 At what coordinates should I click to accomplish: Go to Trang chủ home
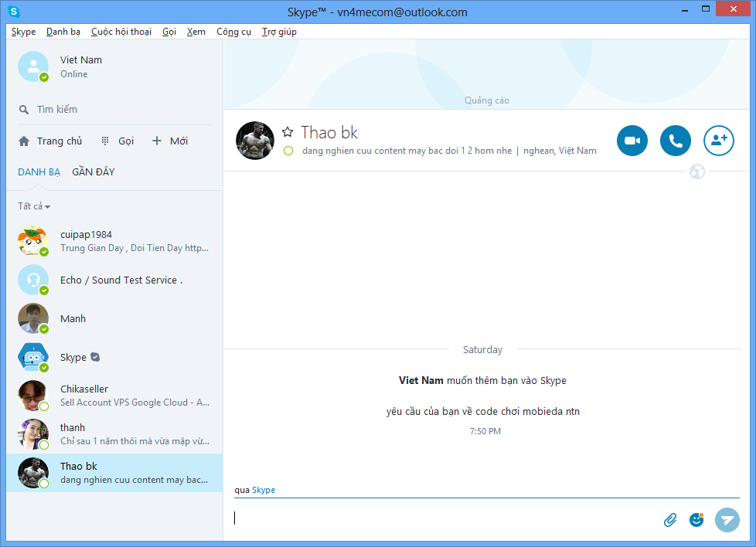[x=50, y=141]
